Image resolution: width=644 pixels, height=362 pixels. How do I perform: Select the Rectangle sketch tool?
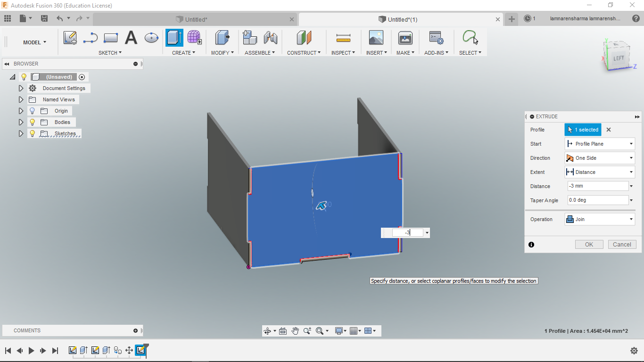111,38
